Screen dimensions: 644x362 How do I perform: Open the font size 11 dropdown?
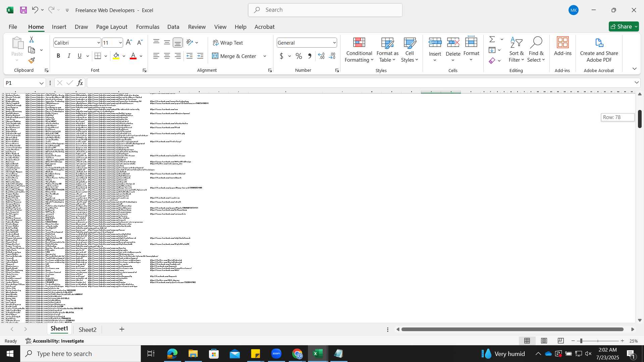click(x=120, y=43)
